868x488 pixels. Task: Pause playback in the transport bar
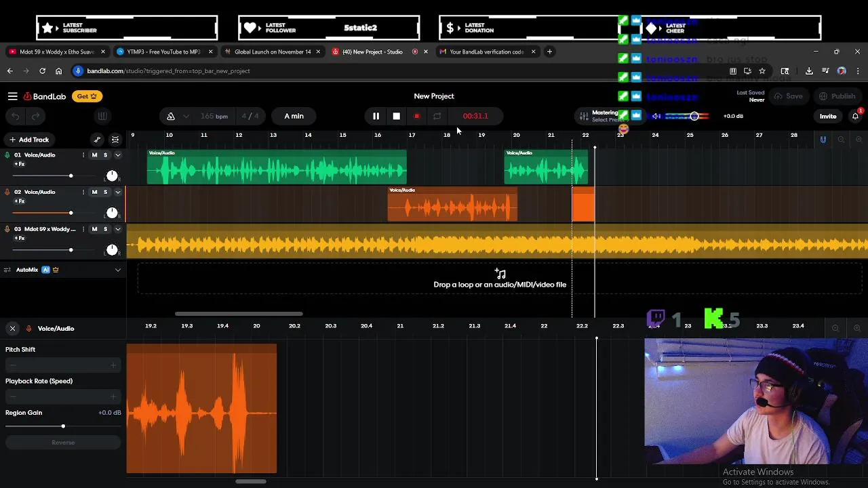coord(376,116)
